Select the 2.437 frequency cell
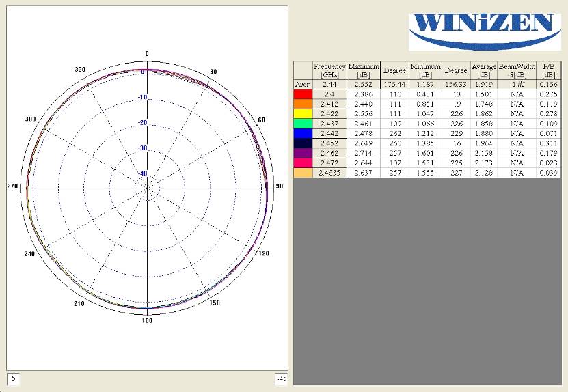 329,124
